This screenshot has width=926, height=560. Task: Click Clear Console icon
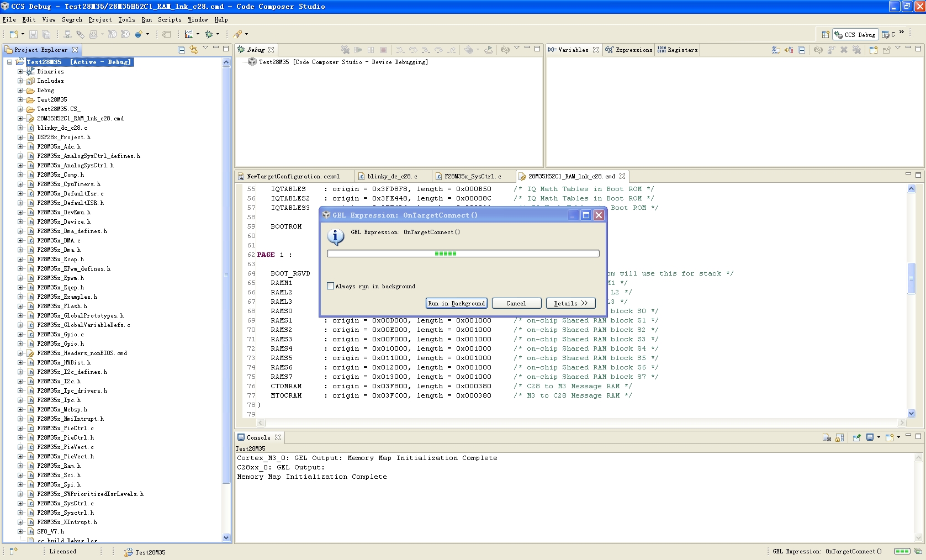(827, 437)
